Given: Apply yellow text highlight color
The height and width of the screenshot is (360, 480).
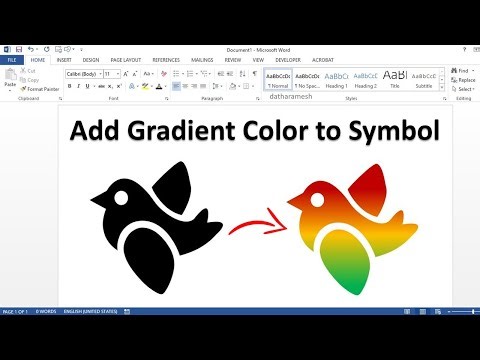Looking at the screenshot, I should [x=145, y=86].
